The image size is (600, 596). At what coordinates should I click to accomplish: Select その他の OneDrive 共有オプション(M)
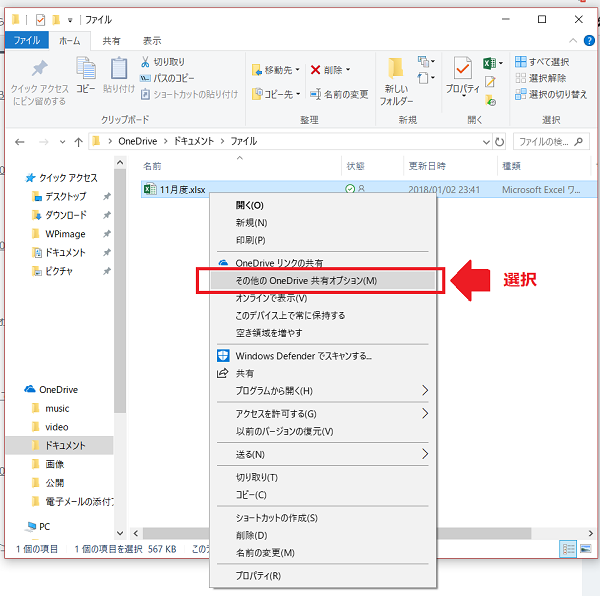click(323, 280)
